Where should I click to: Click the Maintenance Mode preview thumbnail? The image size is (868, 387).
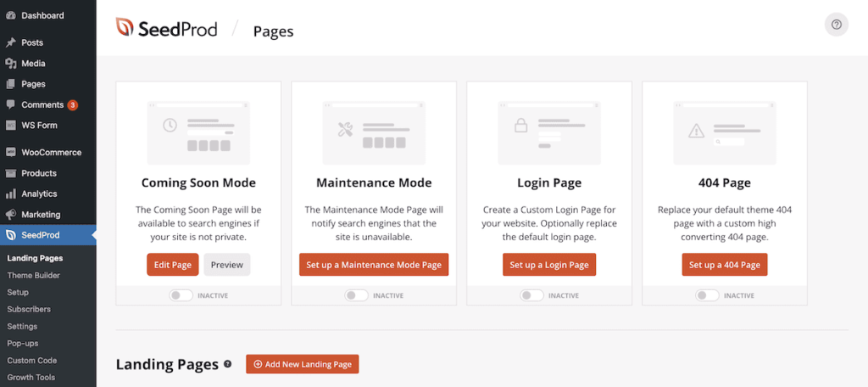click(x=374, y=132)
